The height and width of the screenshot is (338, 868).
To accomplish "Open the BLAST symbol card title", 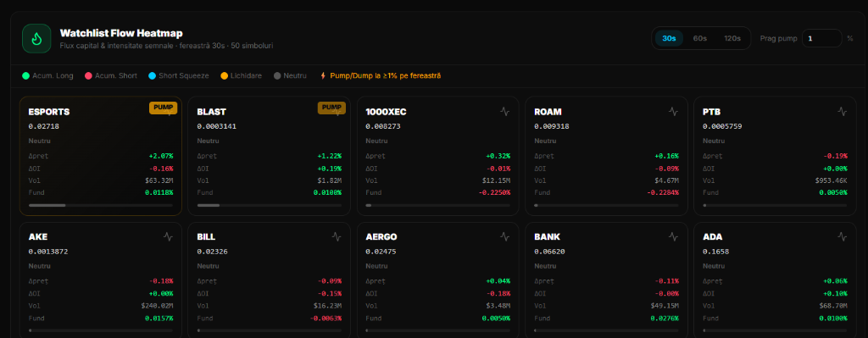I will (211, 112).
